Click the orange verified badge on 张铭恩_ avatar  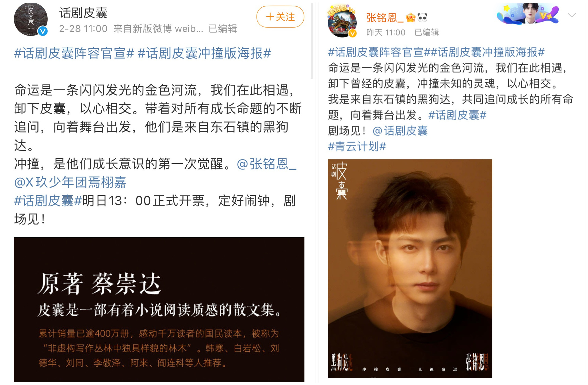(x=353, y=33)
